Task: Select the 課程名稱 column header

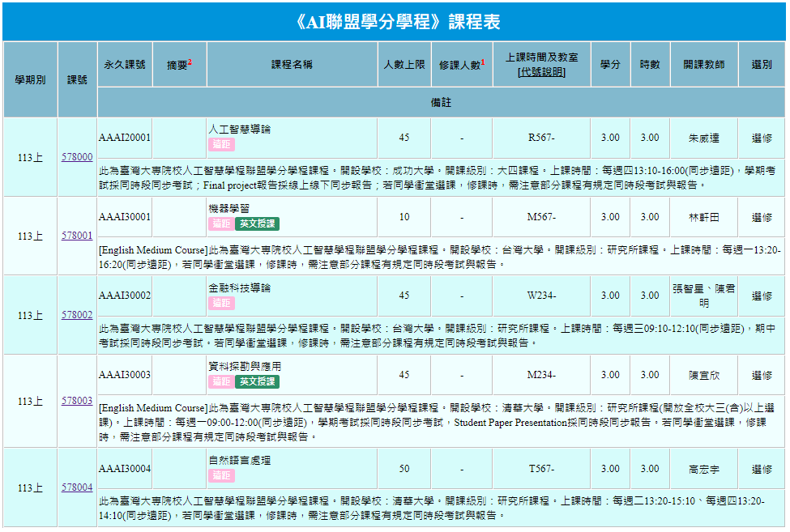Action: click(x=291, y=65)
